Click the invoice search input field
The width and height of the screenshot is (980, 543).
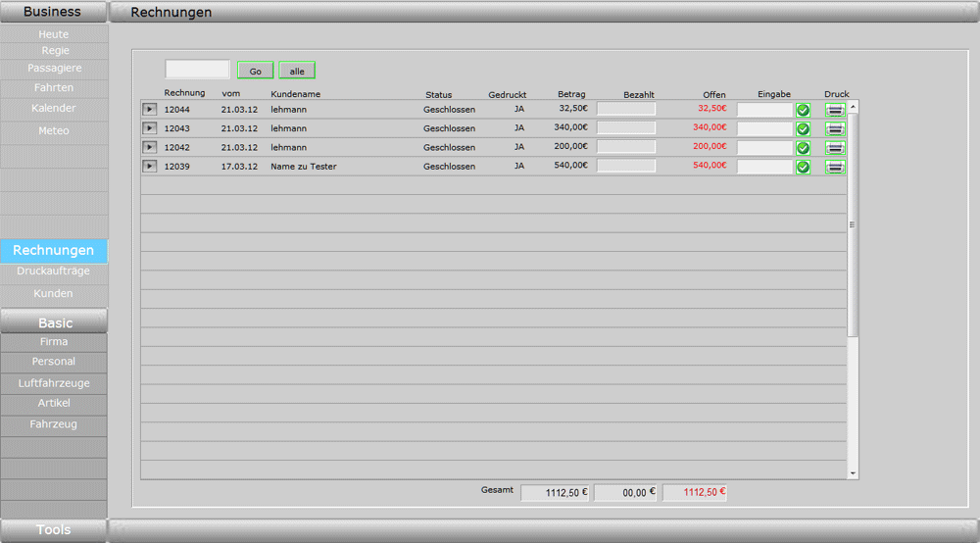(x=197, y=70)
